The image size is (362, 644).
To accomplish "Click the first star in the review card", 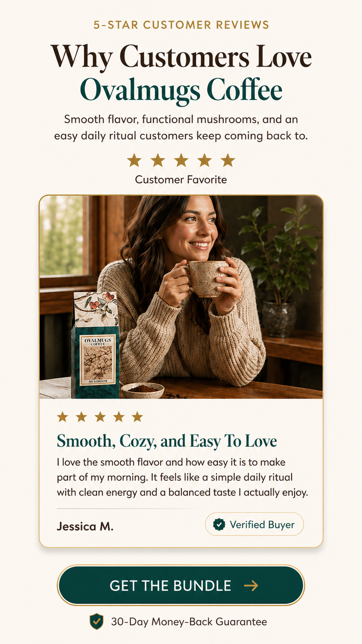I will point(63,416).
